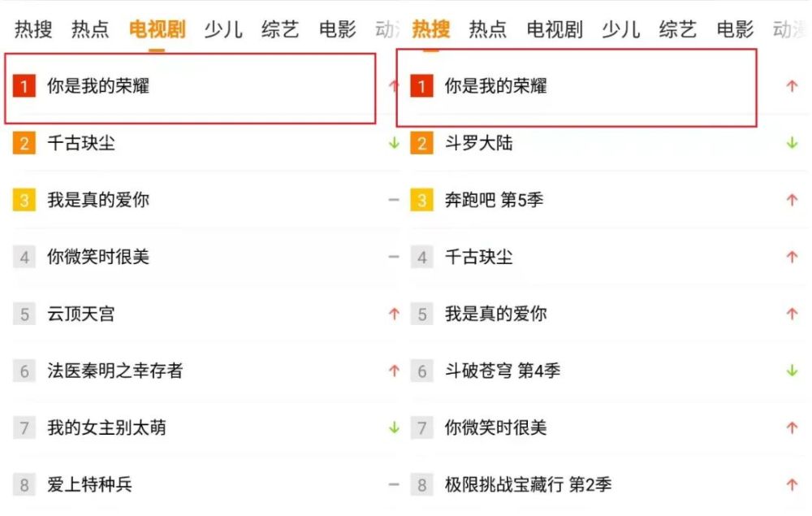Viewport: 812px width, 516px height.
Task: Click red up arrow beside 云顶天宫
Action: [x=394, y=314]
